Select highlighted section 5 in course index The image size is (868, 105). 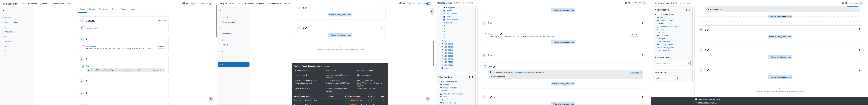[x=234, y=64]
